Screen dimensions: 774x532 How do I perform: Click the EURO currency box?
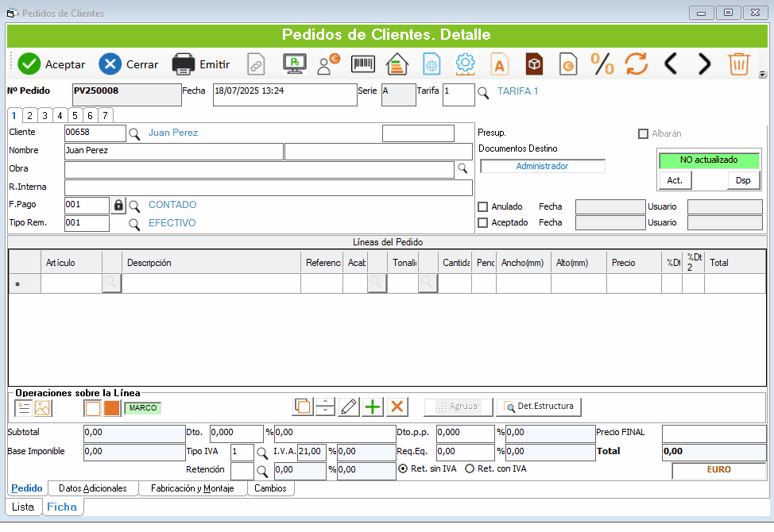(718, 470)
